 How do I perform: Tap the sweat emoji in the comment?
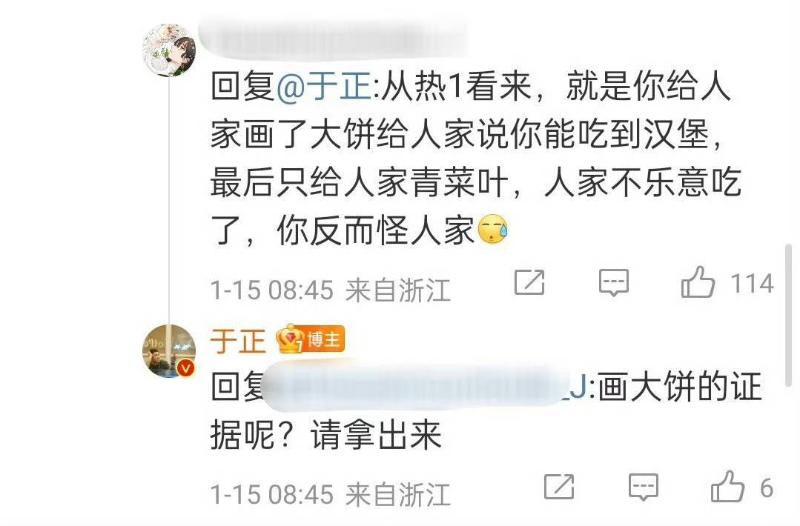click(x=493, y=230)
